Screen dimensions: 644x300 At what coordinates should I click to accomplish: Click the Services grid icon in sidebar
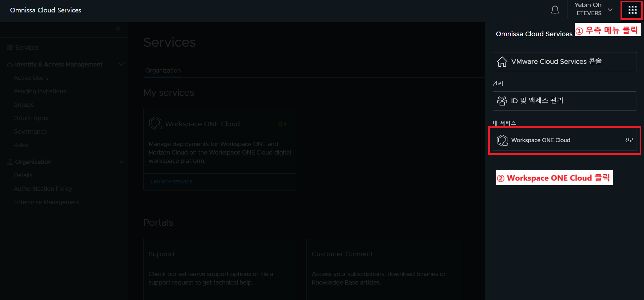[x=10, y=48]
